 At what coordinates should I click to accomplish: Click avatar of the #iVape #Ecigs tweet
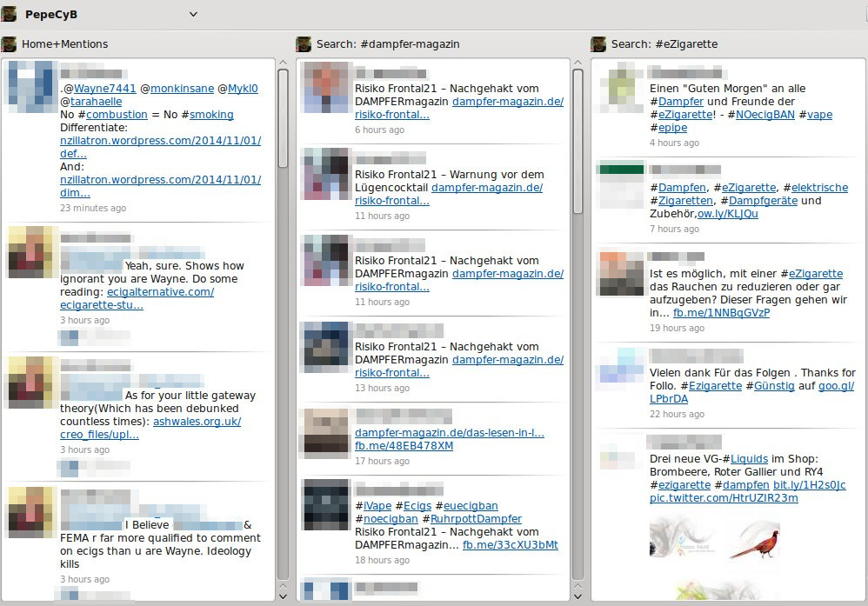pos(326,503)
